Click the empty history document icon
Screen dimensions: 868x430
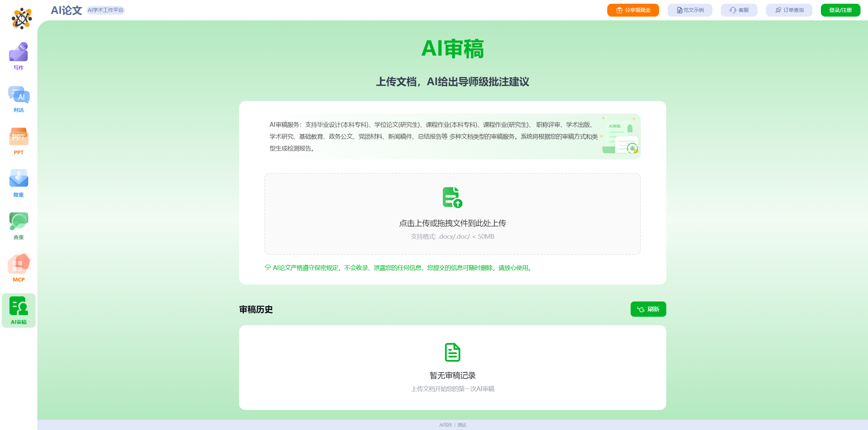click(452, 352)
